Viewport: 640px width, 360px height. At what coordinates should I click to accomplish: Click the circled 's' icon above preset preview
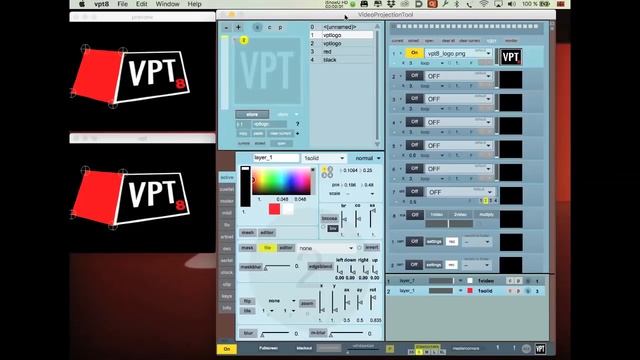257,27
